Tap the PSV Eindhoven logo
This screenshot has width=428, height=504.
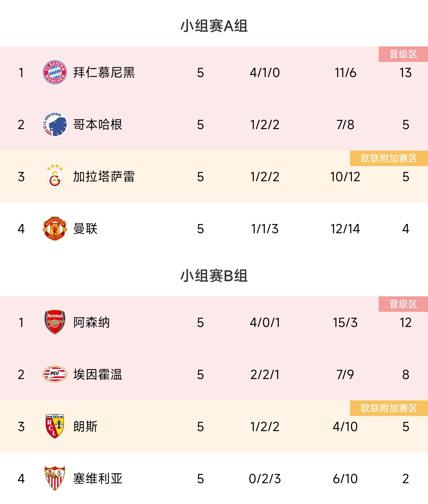(55, 374)
